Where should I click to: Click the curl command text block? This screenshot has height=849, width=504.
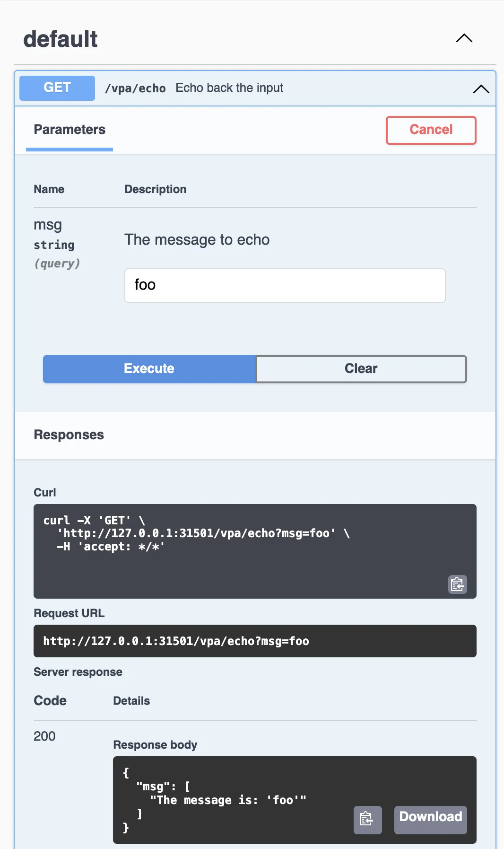(x=255, y=551)
